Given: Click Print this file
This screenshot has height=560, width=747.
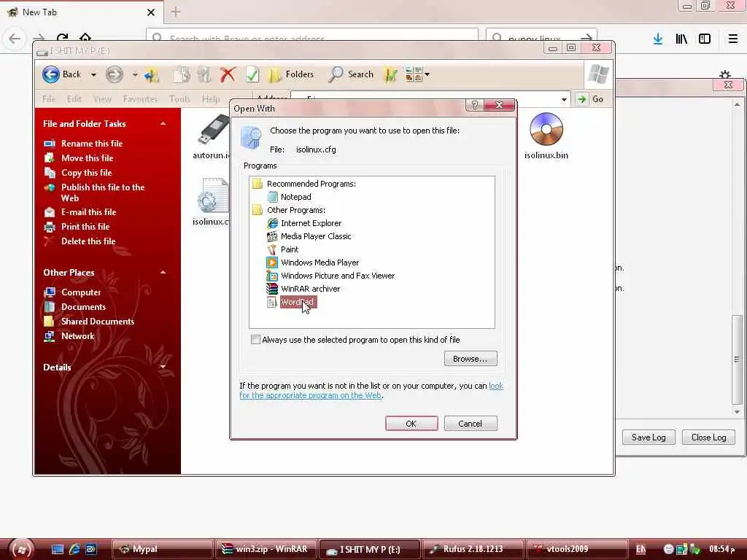Looking at the screenshot, I should pyautogui.click(x=85, y=227).
